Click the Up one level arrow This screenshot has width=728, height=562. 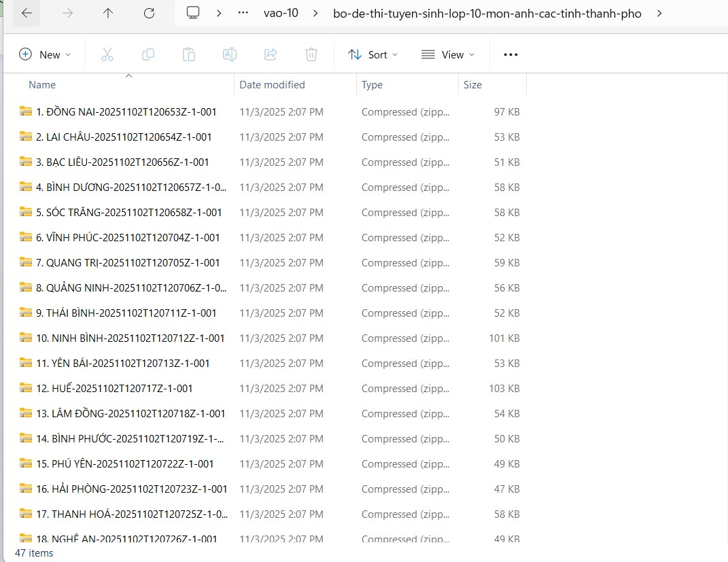pos(108,14)
